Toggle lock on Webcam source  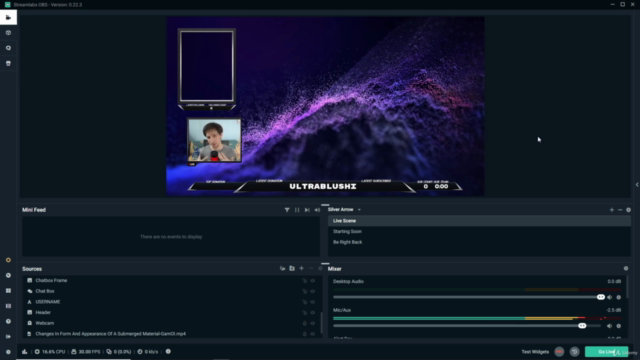[304, 323]
